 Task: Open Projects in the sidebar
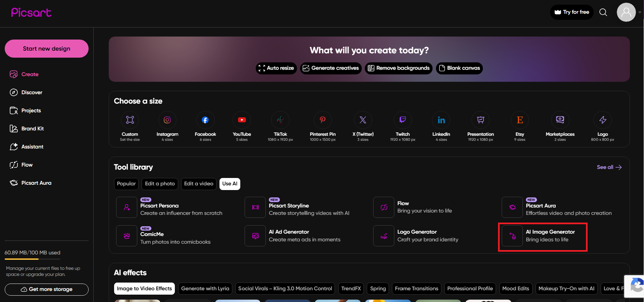[x=26, y=111]
